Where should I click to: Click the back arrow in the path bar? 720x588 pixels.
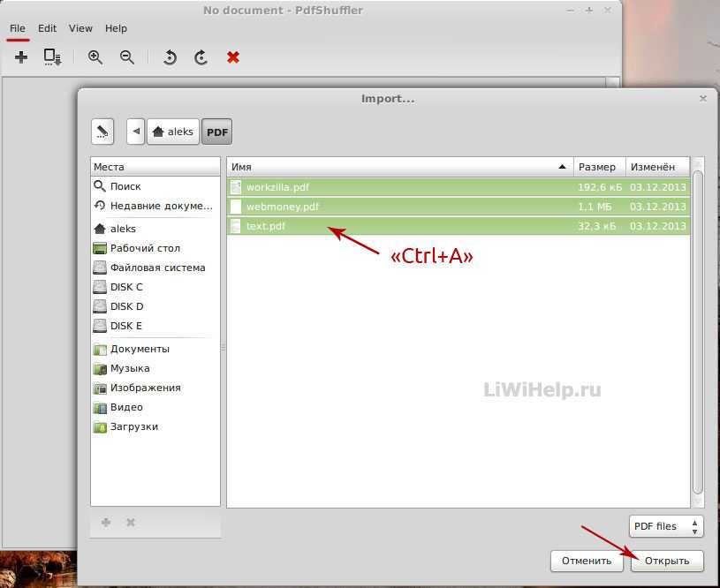coord(136,132)
